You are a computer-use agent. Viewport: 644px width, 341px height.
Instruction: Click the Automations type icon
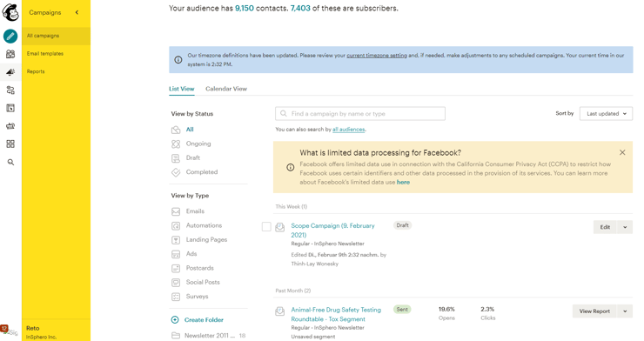176,225
